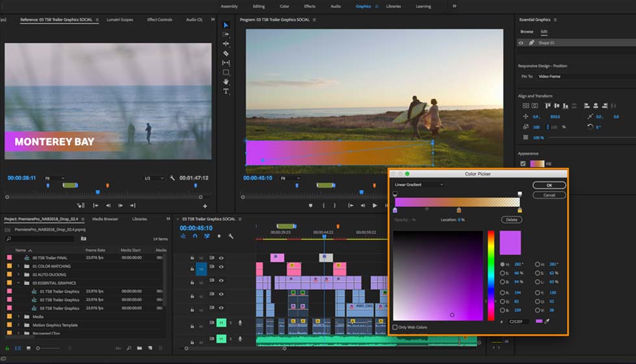Toggle mute on the A1 audio track
Screen dimensions: 636x364
[221, 322]
